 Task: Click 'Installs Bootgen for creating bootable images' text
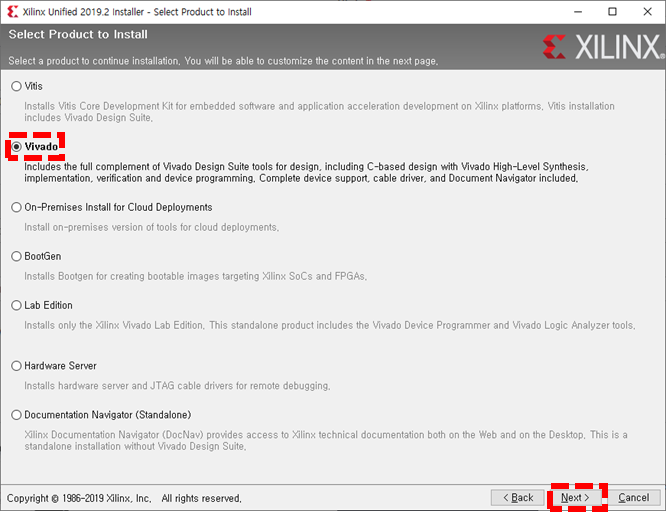195,276
